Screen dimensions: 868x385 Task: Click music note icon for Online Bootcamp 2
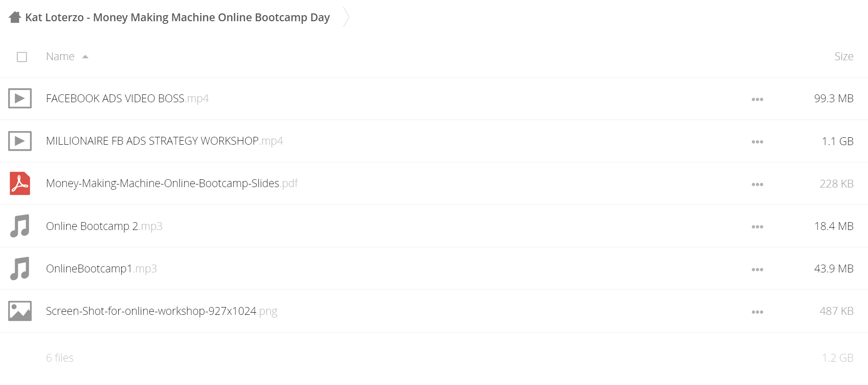(20, 226)
